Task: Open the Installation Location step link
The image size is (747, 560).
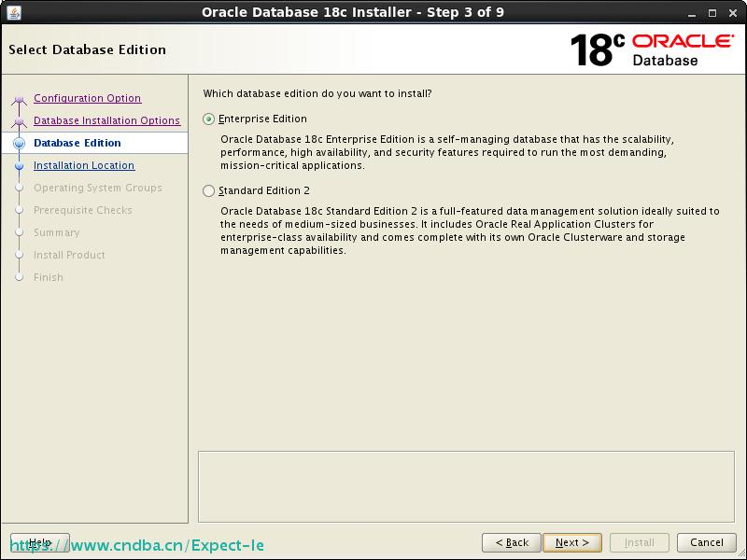Action: point(84,165)
